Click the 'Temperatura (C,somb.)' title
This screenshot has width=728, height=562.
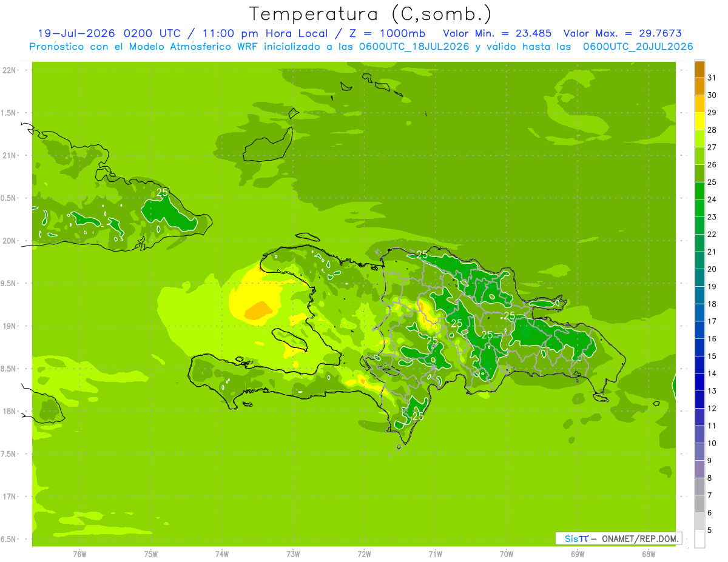coord(370,14)
